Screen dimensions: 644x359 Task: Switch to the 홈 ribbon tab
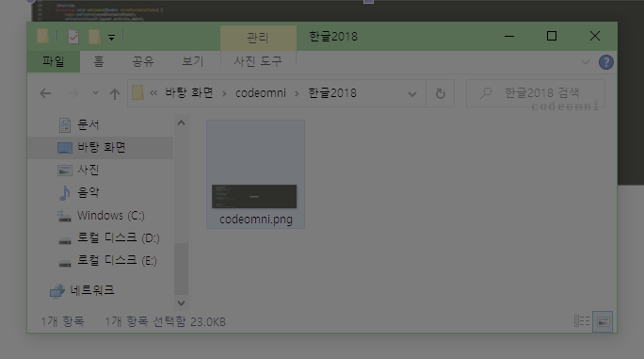click(x=99, y=61)
